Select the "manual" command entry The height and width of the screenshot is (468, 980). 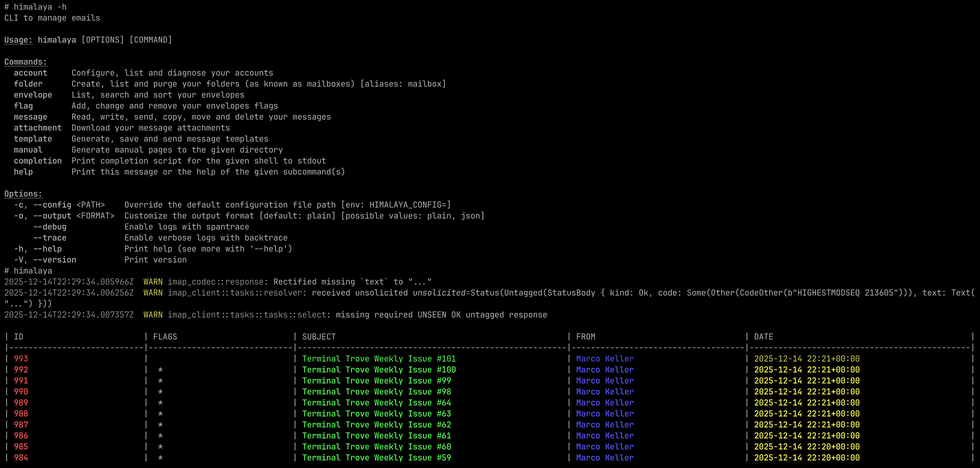[x=28, y=150]
